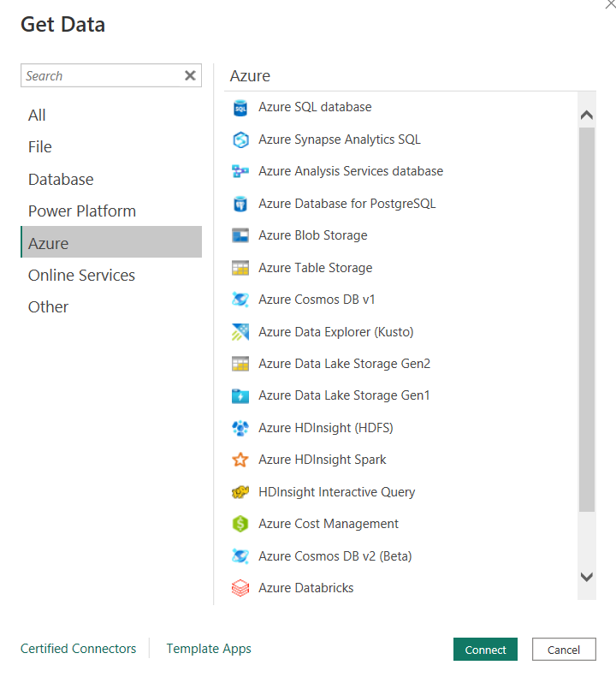Switch to the Database category
Screen dimensions: 616x677
pyautogui.click(x=61, y=180)
